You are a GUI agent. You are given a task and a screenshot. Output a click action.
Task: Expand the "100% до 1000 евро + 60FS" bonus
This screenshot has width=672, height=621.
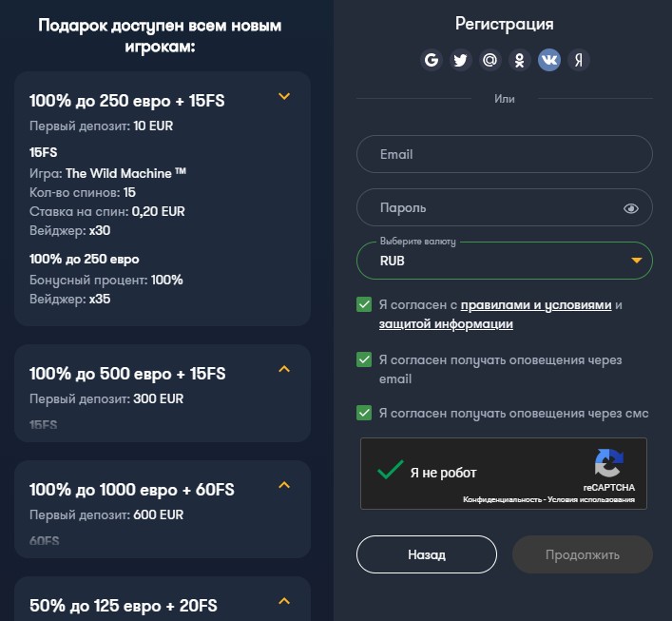(x=283, y=485)
